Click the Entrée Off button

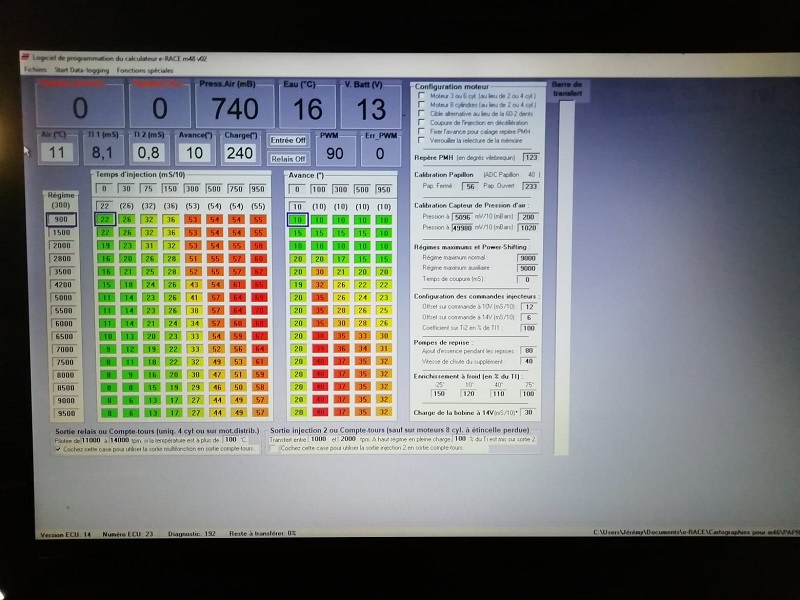pos(288,140)
